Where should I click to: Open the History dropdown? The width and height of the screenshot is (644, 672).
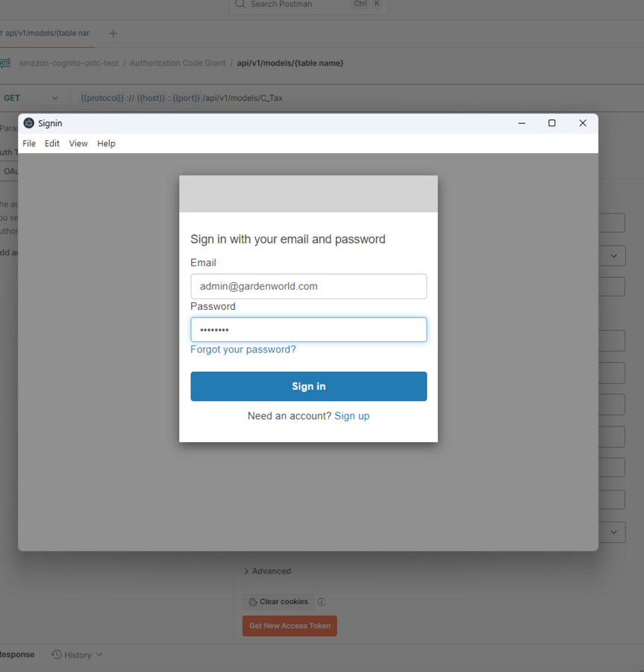[77, 655]
